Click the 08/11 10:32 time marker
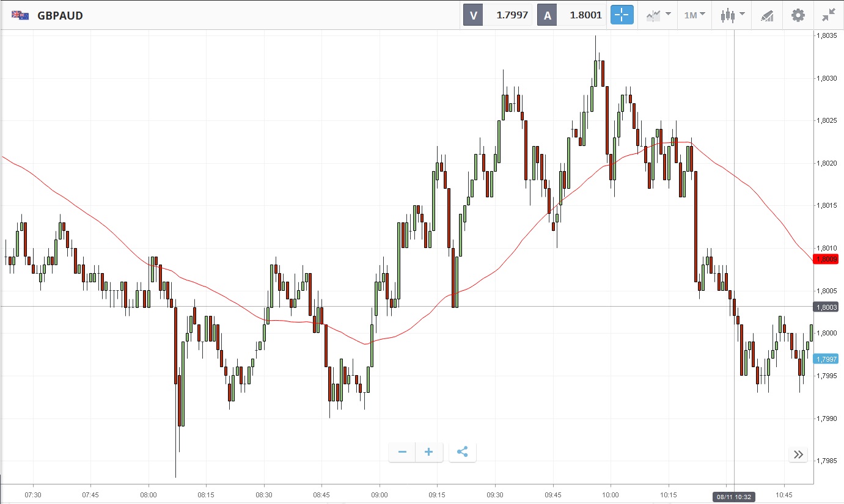Viewport: 844px width, 504px height. tap(733, 497)
